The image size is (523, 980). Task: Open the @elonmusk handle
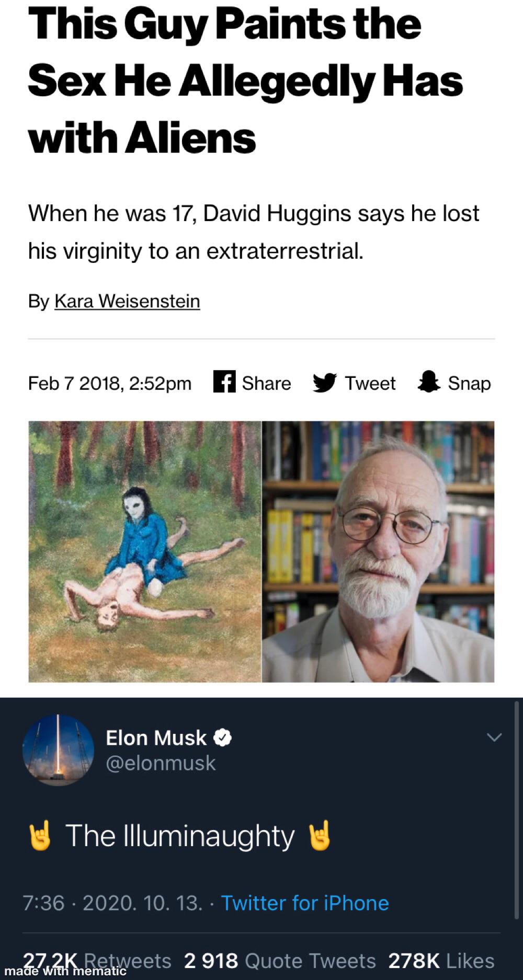click(x=161, y=764)
